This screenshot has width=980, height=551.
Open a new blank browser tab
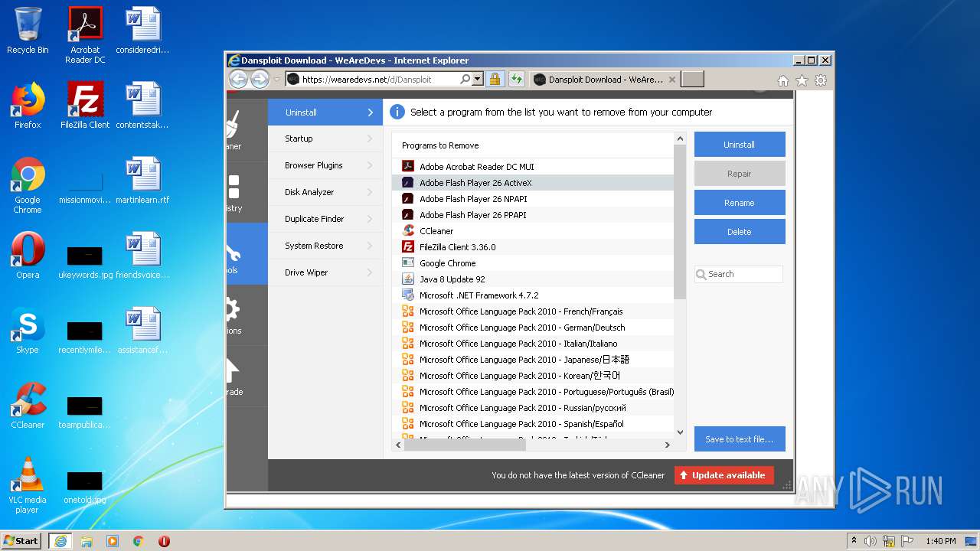(x=692, y=80)
